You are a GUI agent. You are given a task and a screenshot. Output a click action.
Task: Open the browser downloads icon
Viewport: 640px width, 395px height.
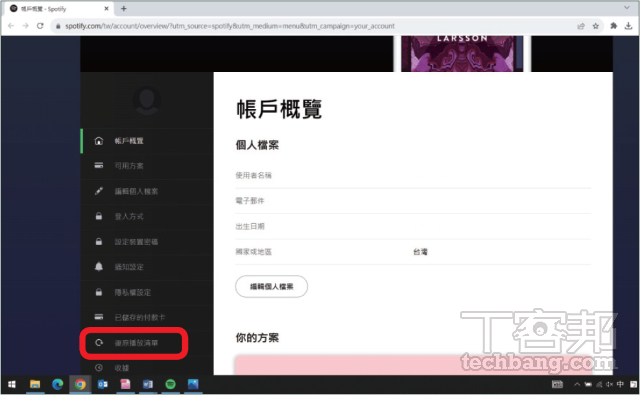click(629, 26)
